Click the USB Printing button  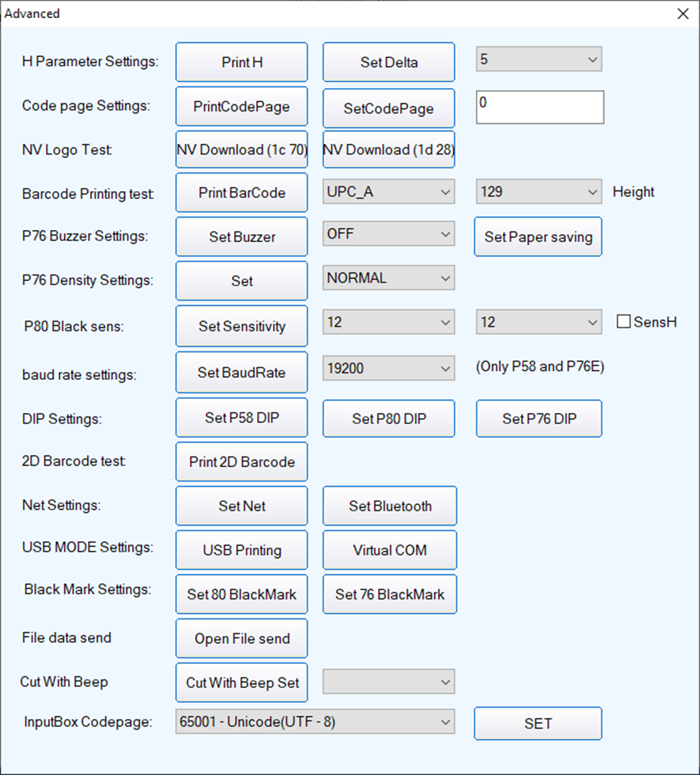241,550
